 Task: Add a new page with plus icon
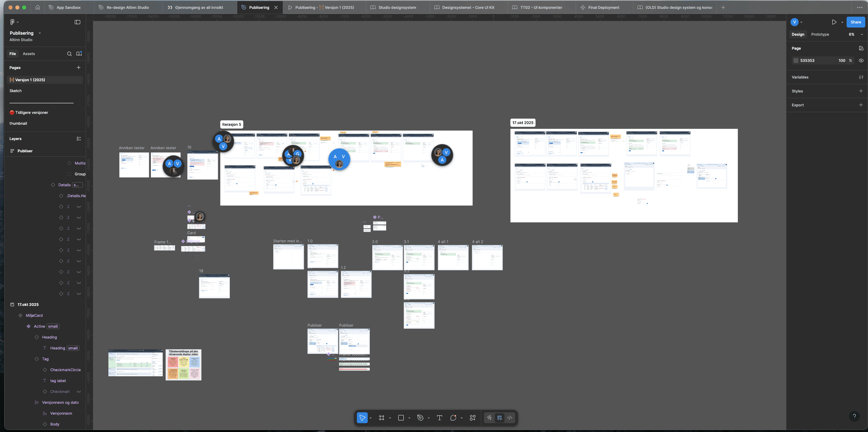[79, 68]
